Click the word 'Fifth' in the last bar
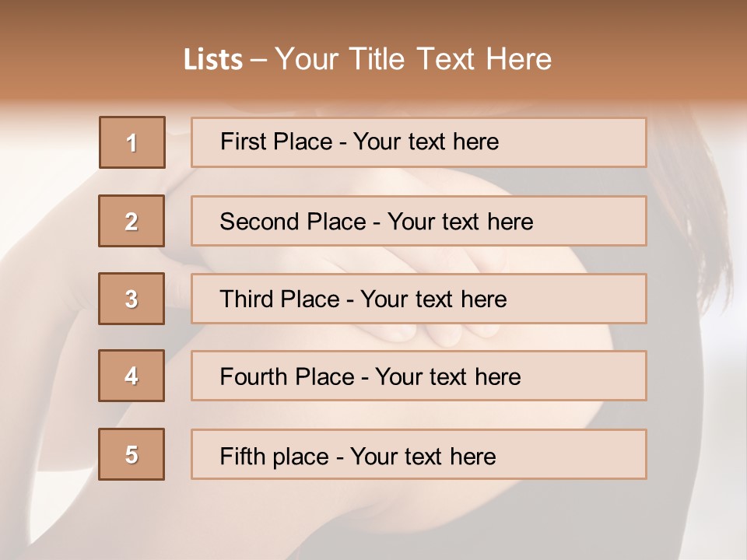The height and width of the screenshot is (560, 747). tap(242, 456)
